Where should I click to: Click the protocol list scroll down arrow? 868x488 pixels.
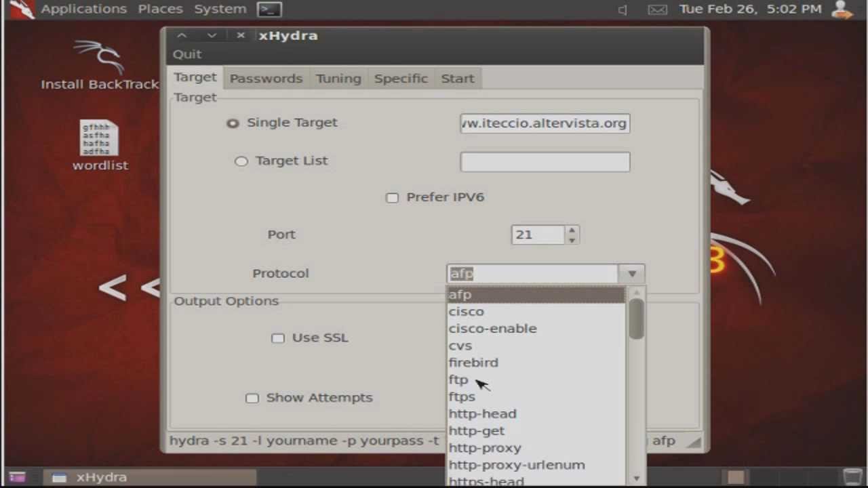636,479
